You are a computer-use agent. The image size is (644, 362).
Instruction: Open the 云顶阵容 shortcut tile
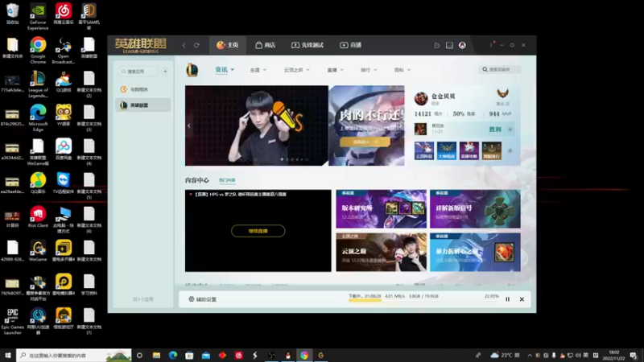tap(424, 150)
